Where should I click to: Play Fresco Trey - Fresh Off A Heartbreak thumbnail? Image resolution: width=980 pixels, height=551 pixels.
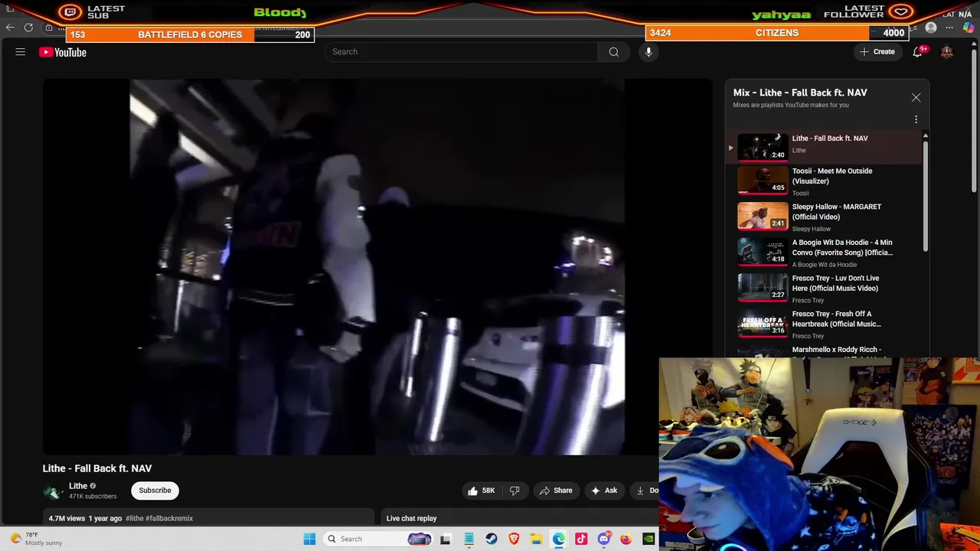tap(763, 324)
